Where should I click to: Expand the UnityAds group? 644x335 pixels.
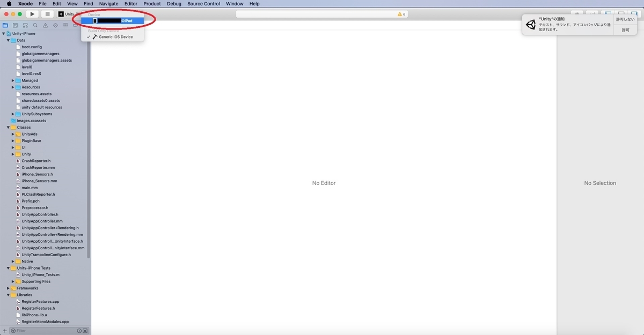pyautogui.click(x=13, y=134)
